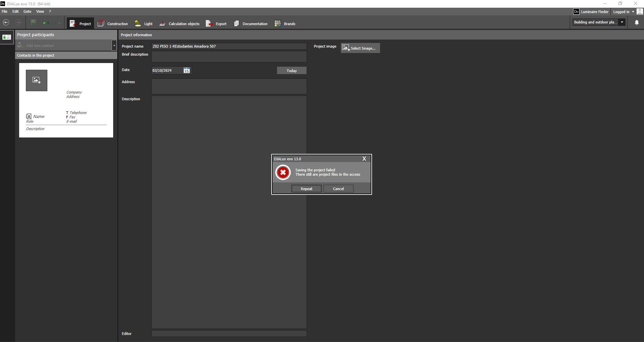Click the back arrow navigation icon
The height and width of the screenshot is (342, 644).
[x=6, y=22]
